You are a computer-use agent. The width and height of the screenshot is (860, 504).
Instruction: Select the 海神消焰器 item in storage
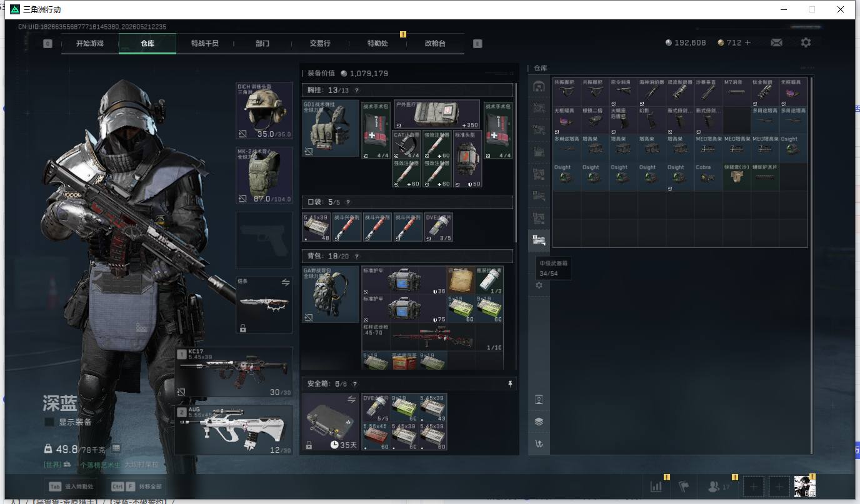tap(651, 91)
